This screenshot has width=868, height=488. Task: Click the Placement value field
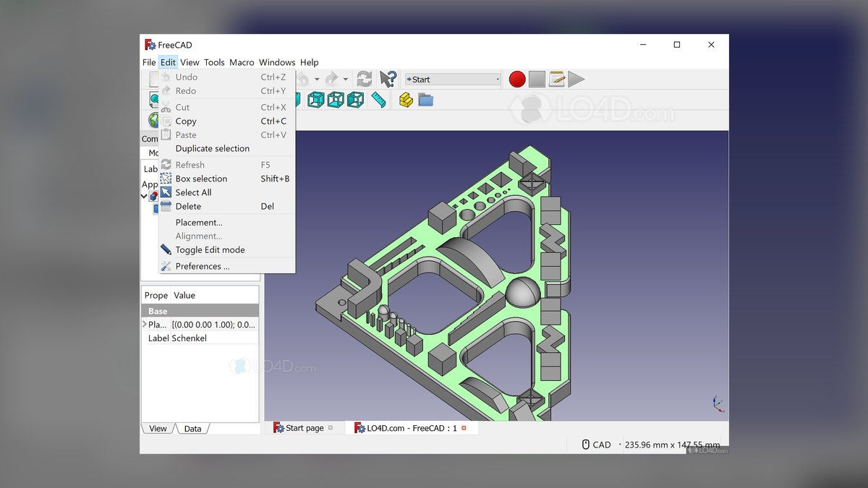[214, 325]
